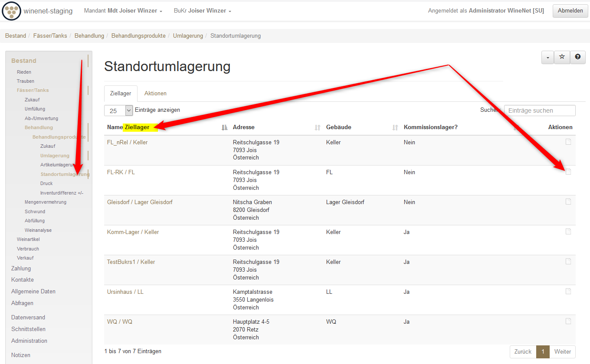Open Artikelumlagerung in the sidebar

point(58,165)
